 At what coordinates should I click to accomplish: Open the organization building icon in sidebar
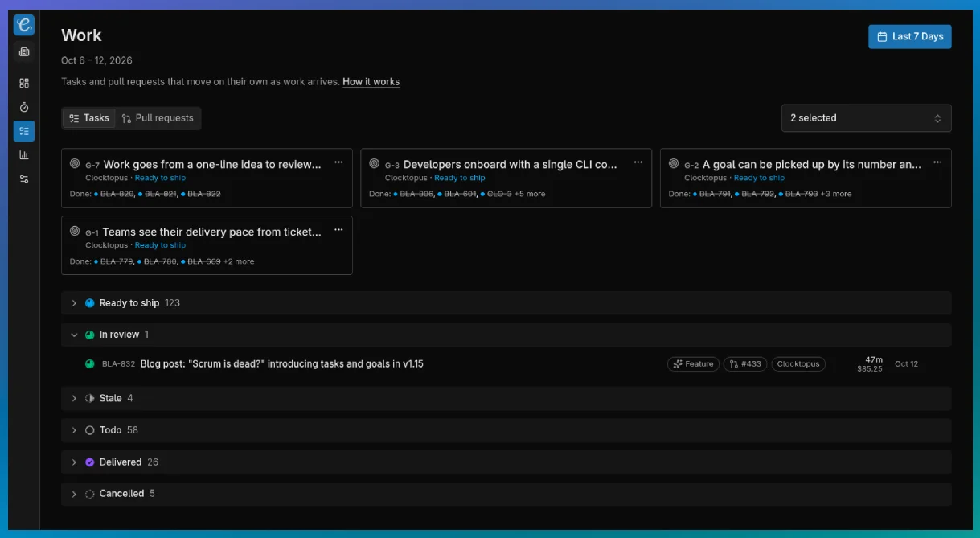pos(24,52)
